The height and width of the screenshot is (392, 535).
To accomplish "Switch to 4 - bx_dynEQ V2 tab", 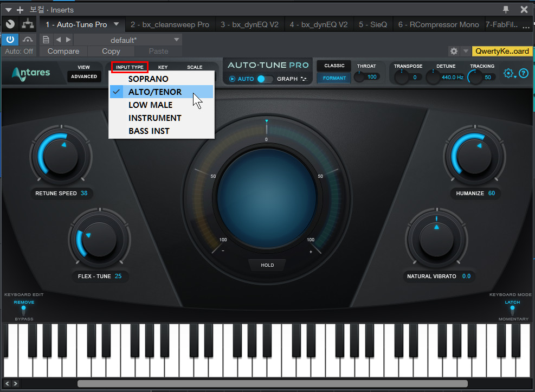I will (x=319, y=24).
